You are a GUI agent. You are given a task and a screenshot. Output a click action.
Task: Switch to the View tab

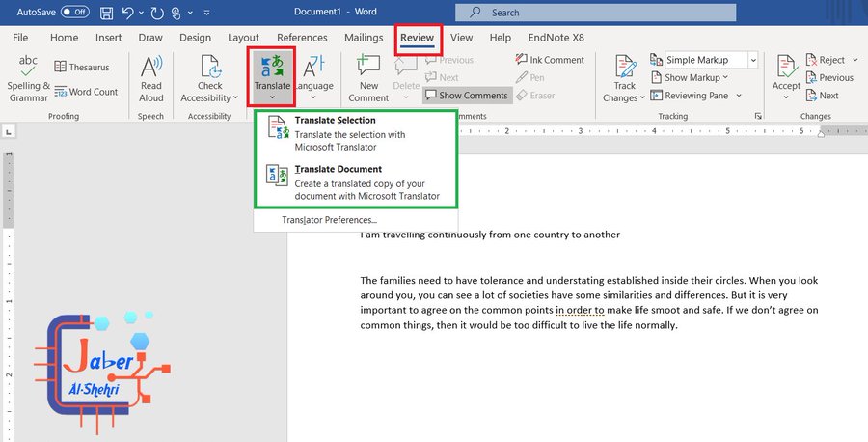click(x=462, y=37)
